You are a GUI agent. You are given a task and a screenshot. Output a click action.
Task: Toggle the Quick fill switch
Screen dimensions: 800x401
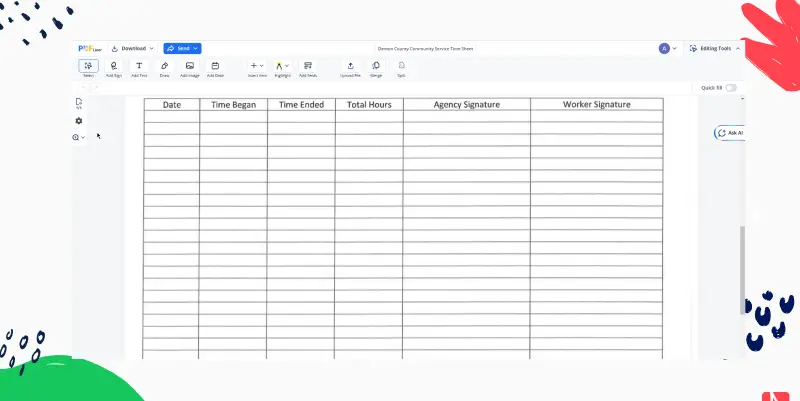click(731, 88)
